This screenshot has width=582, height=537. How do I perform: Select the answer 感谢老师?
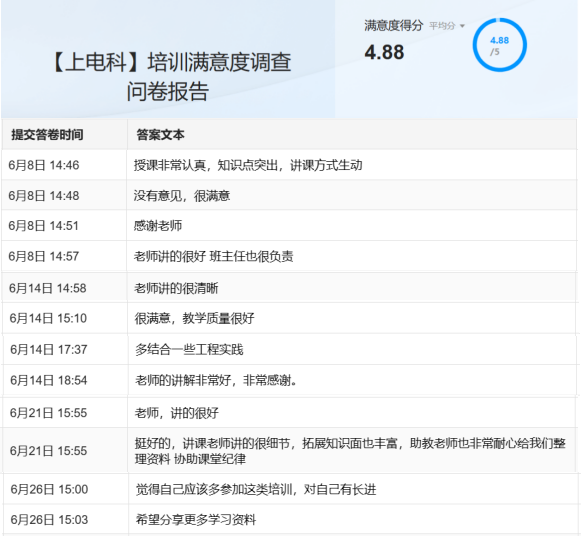tap(158, 226)
